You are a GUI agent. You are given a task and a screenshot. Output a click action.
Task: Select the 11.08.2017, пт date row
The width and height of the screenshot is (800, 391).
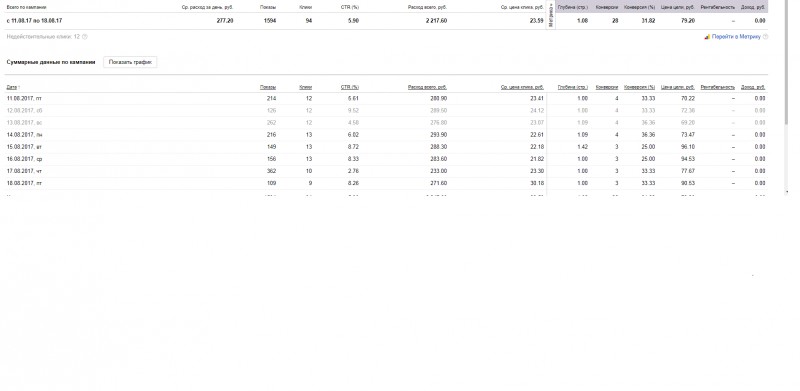[387, 99]
